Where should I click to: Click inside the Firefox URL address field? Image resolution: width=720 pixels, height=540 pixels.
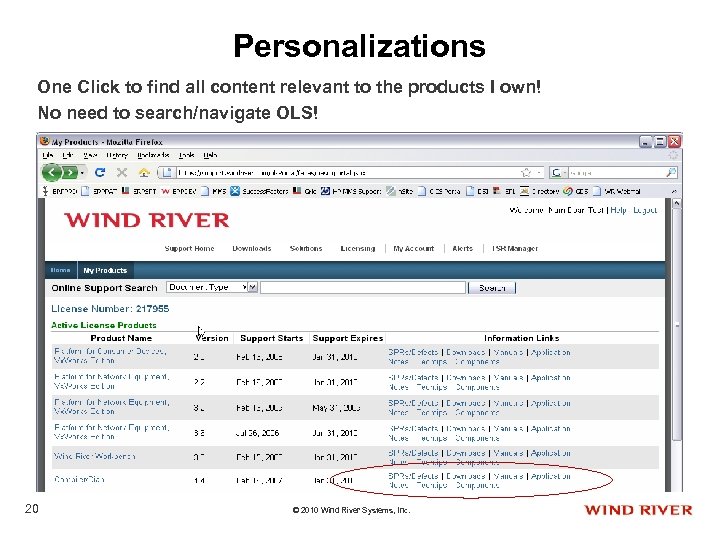[347, 173]
